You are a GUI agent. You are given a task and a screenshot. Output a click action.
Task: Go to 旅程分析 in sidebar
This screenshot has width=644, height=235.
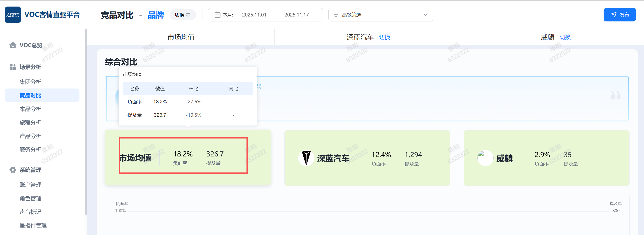(x=30, y=123)
